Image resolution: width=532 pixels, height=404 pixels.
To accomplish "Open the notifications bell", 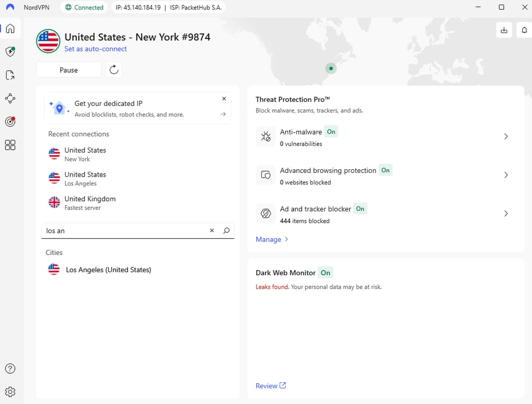I will click(524, 30).
